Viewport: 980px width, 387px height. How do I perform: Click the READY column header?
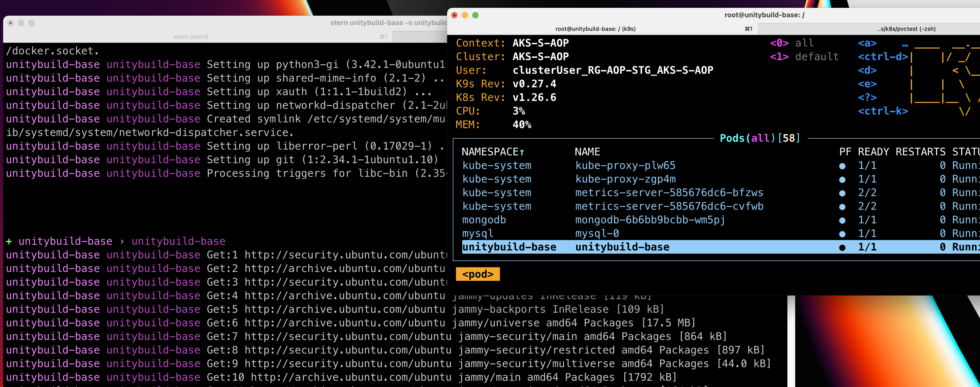coord(873,152)
